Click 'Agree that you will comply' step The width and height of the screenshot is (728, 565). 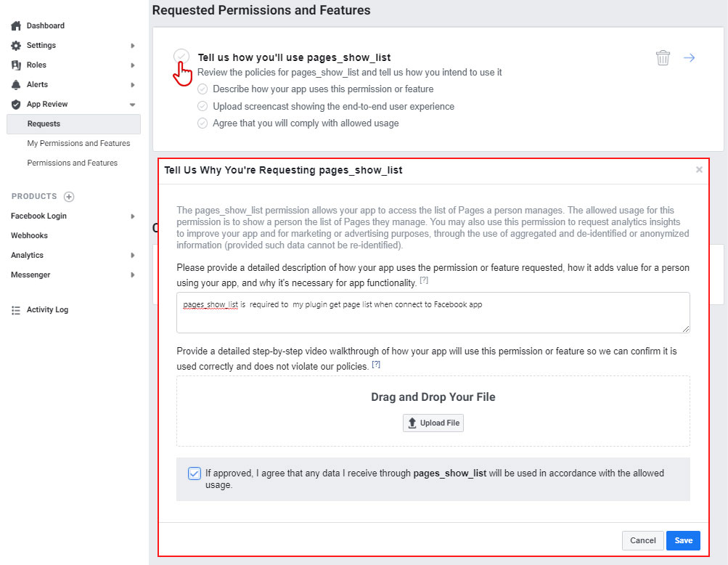[306, 123]
